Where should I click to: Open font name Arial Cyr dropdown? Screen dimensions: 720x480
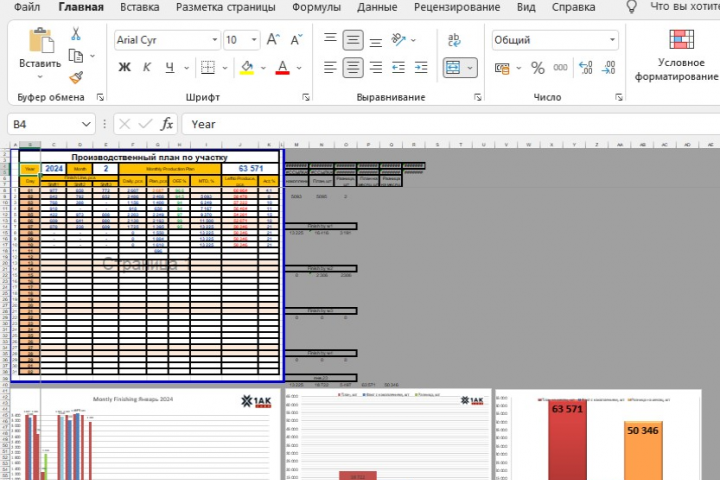[214, 40]
